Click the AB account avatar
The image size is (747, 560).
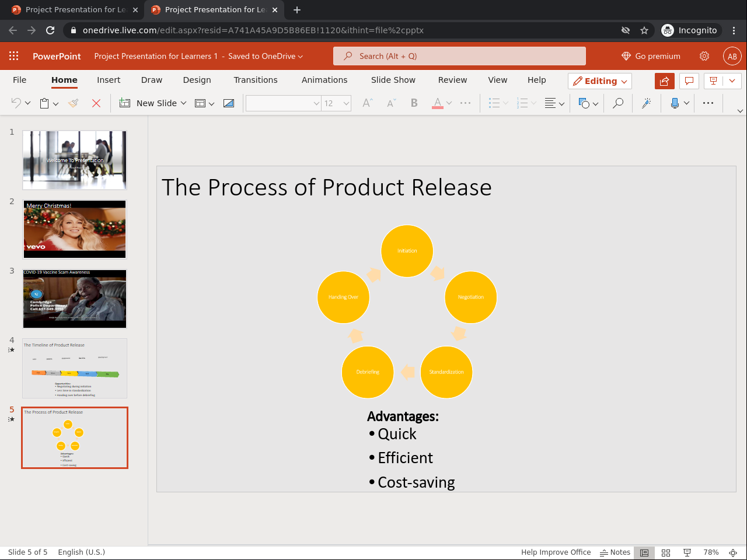(732, 56)
